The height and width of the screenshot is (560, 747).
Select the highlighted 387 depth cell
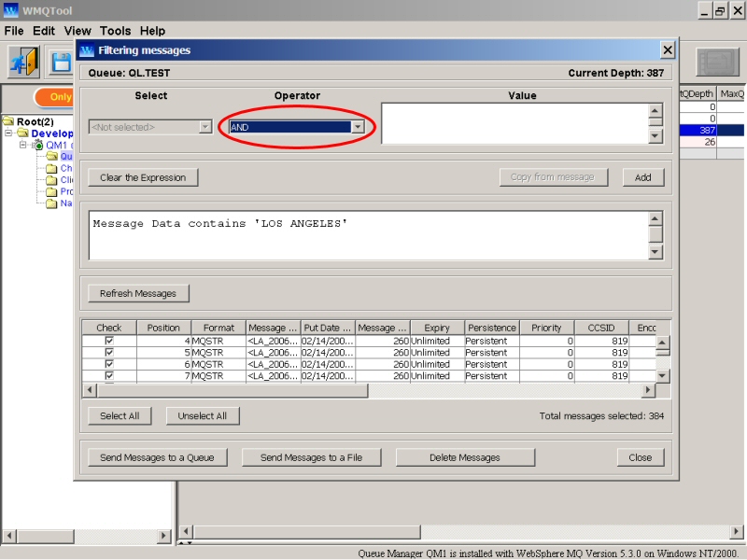pos(698,130)
